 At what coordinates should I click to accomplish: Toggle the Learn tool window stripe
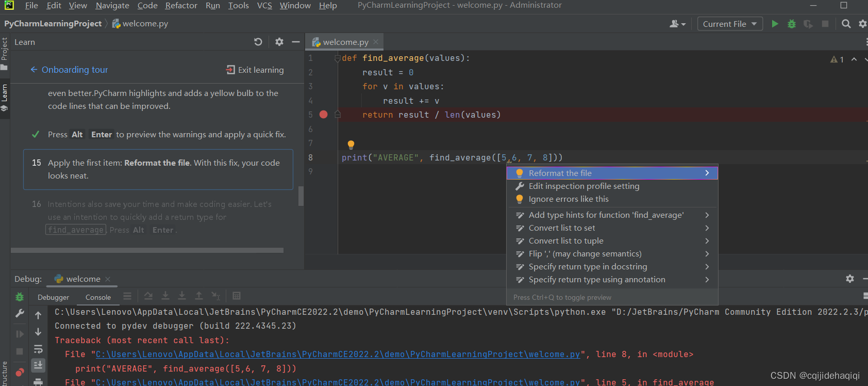point(4,98)
